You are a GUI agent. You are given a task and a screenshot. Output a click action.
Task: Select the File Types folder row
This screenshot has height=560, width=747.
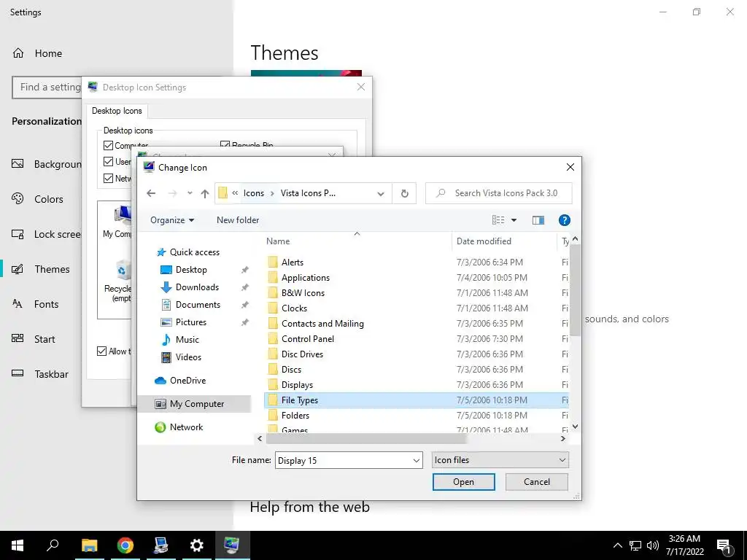point(417,400)
